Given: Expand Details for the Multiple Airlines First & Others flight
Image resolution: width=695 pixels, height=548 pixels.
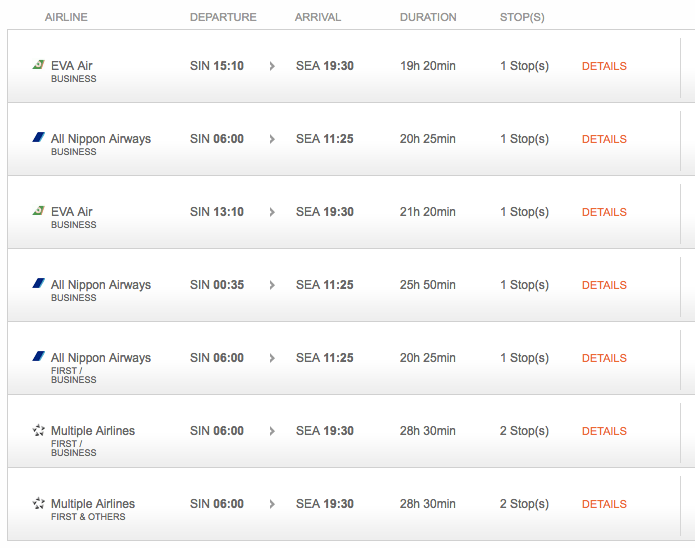Looking at the screenshot, I should pyautogui.click(x=604, y=504).
